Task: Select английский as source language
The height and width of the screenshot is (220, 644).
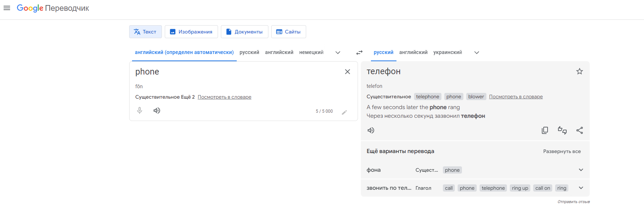Action: coord(279,53)
